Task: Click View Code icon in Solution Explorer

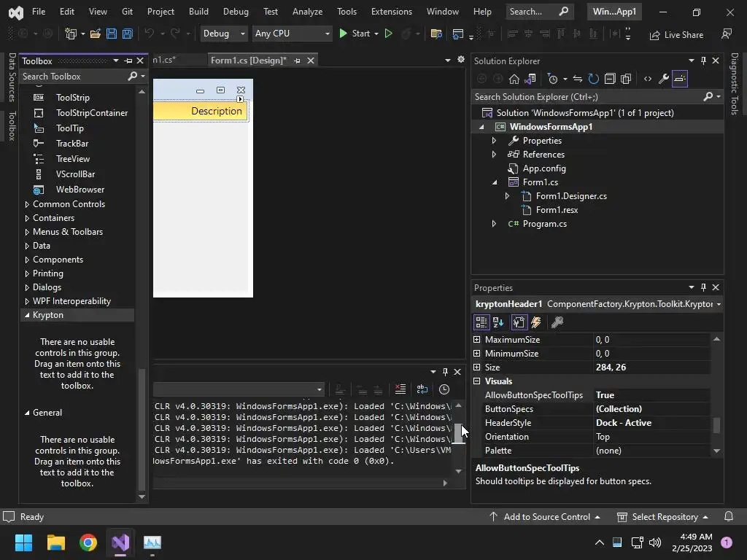Action: pos(648,79)
